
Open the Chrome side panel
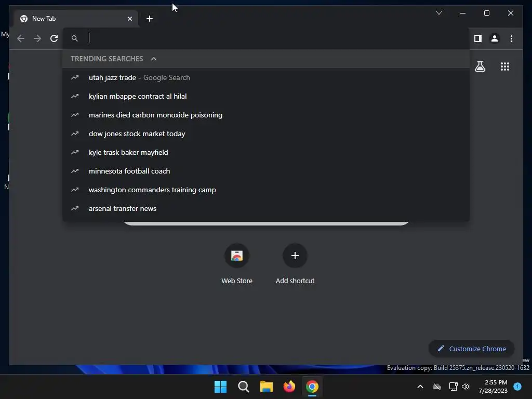478,38
